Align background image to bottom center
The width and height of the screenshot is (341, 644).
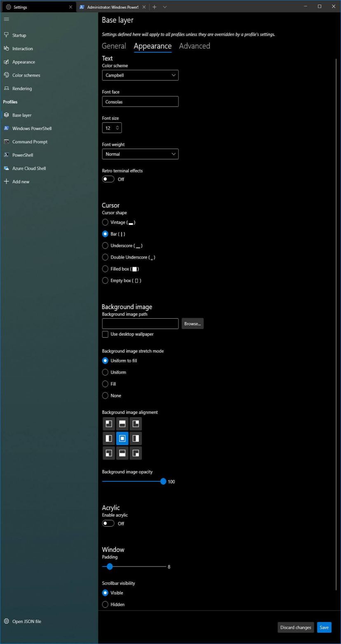click(122, 453)
